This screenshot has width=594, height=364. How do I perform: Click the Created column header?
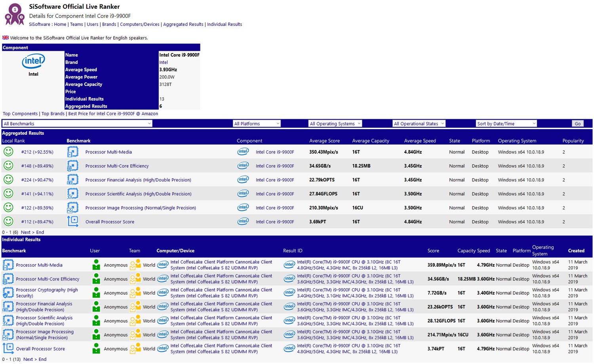pyautogui.click(x=576, y=251)
